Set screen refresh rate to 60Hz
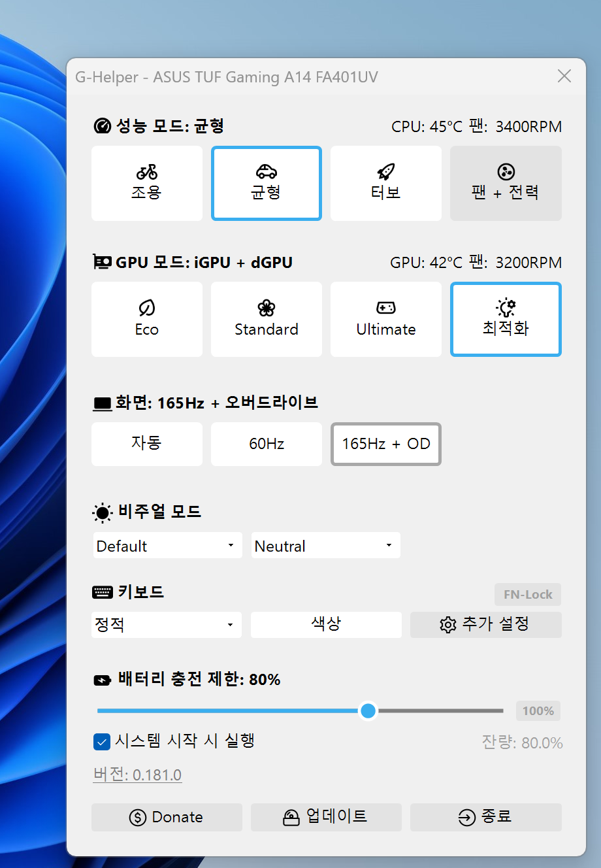 [267, 444]
